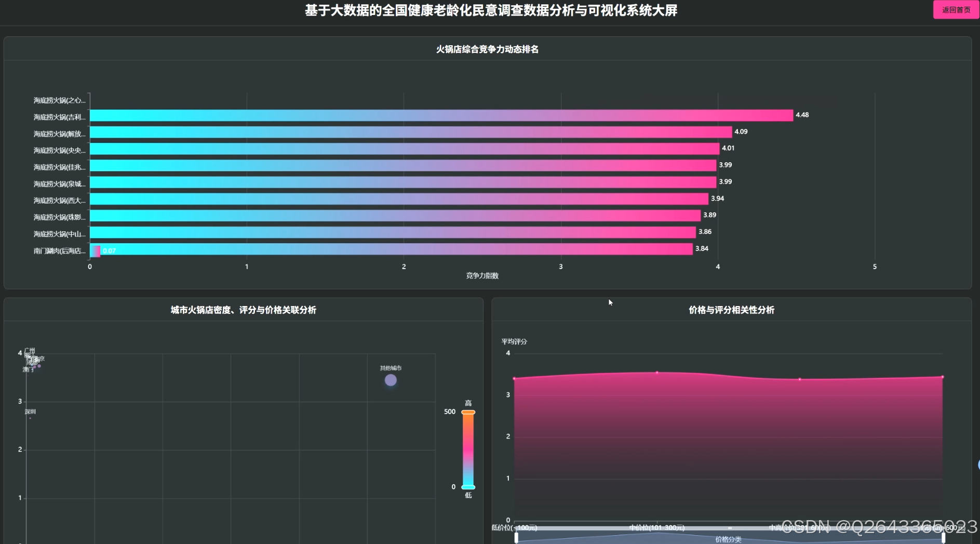Click the 高 label above color scale

click(468, 403)
